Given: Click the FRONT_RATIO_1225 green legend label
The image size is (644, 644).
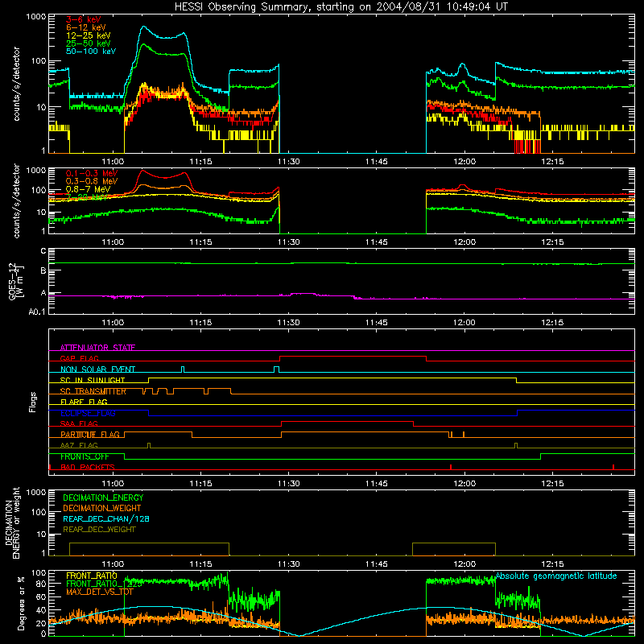Looking at the screenshot, I should point(104,584).
